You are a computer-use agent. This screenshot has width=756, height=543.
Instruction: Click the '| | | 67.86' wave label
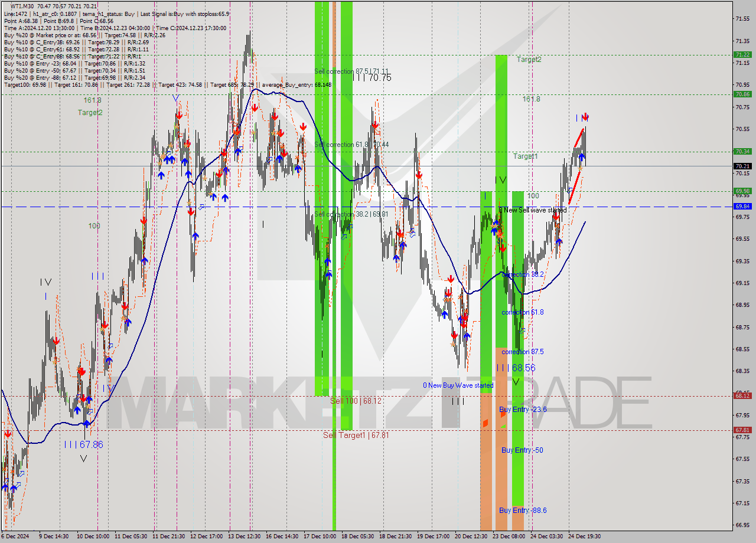click(x=84, y=444)
